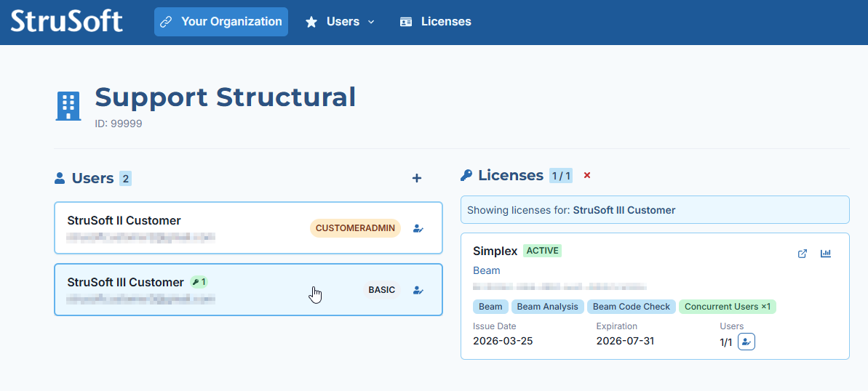Select the ID: 99999 text

pos(119,124)
